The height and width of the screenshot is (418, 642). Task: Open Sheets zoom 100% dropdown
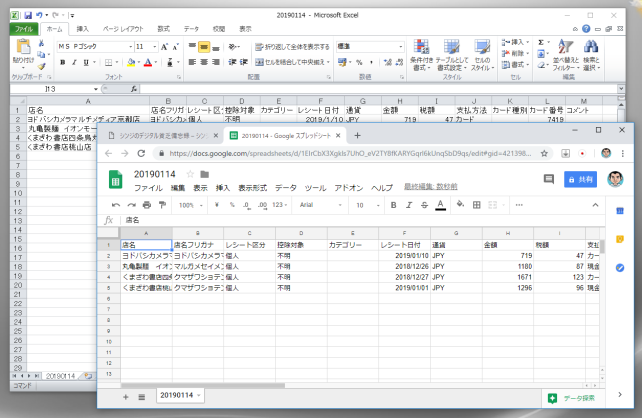(190, 205)
